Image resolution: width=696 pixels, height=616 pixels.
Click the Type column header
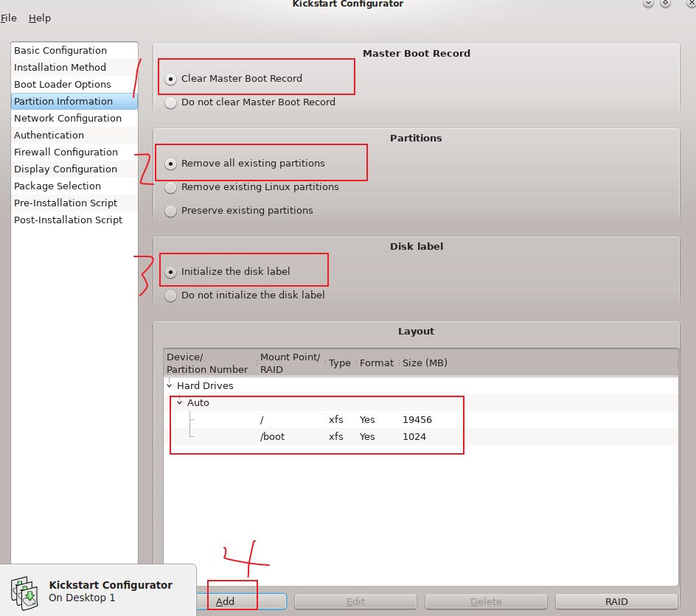coord(341,363)
